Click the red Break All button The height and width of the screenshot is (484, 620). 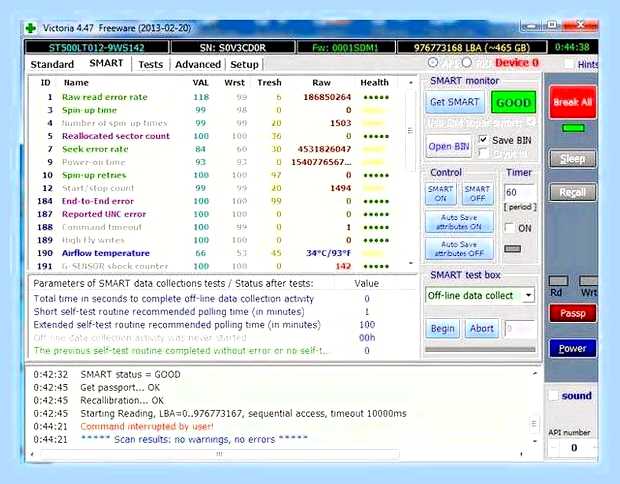point(572,102)
